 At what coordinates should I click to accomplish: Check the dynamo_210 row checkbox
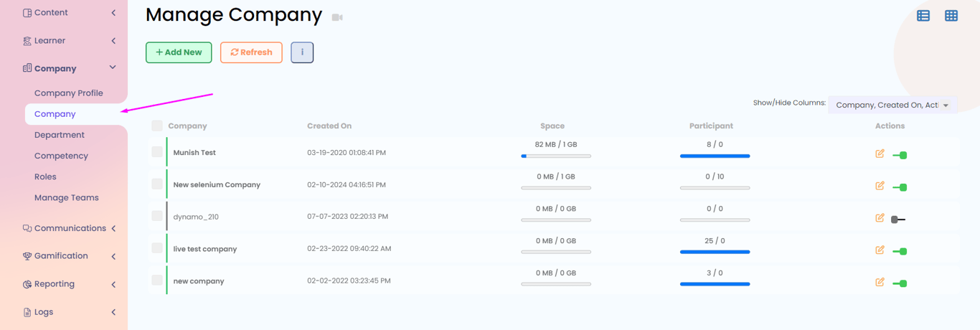click(157, 215)
